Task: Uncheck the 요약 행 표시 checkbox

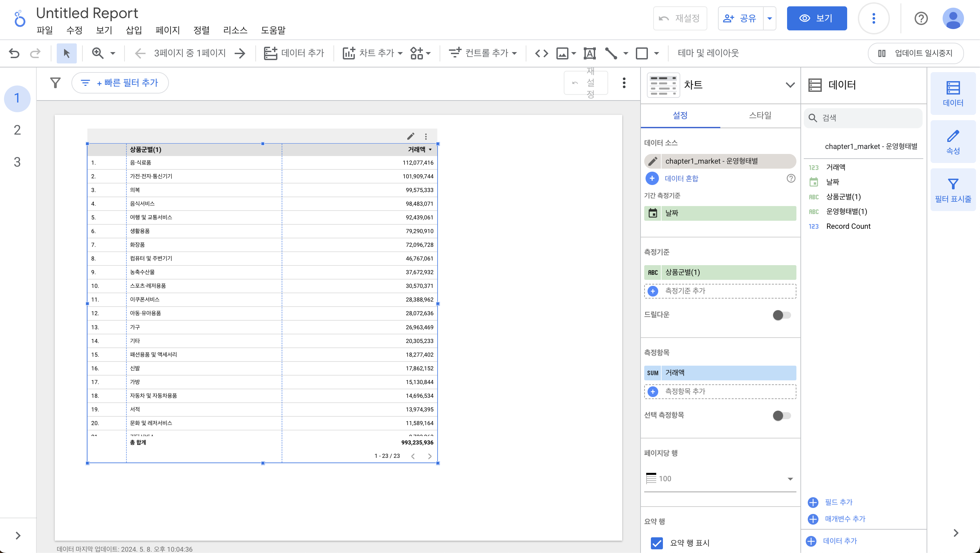Action: pos(657,543)
